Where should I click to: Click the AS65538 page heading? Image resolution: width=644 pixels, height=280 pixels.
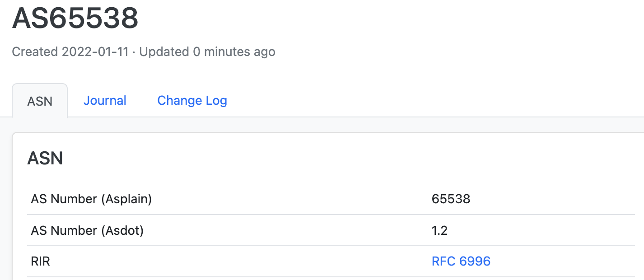pos(75,18)
